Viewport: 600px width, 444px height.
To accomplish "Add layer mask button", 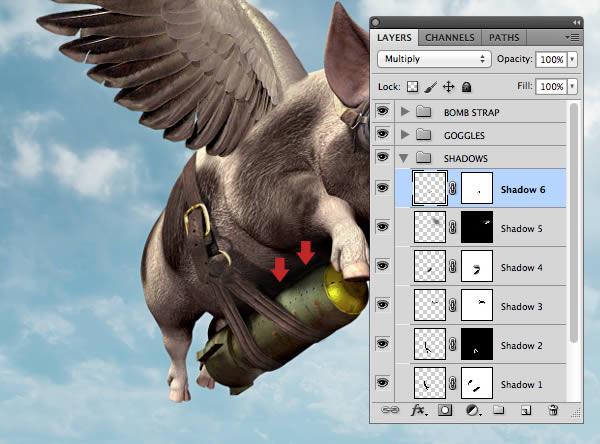I will (445, 410).
